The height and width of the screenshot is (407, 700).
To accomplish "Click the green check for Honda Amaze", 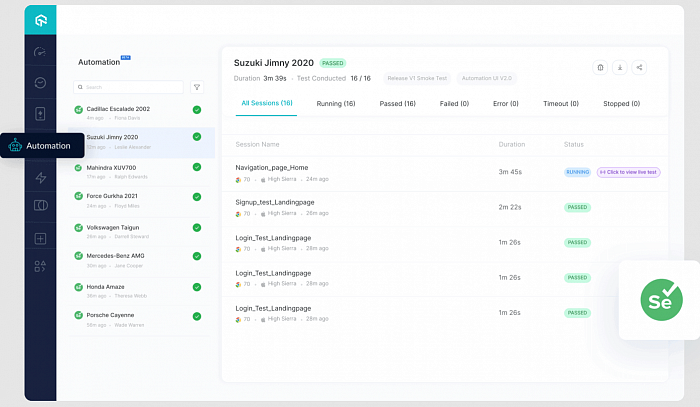I will click(x=197, y=287).
